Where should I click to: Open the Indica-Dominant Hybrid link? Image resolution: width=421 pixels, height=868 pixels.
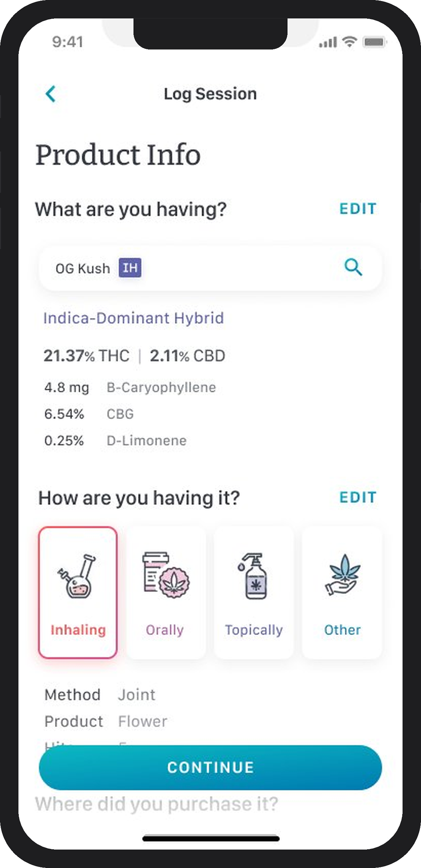133,318
